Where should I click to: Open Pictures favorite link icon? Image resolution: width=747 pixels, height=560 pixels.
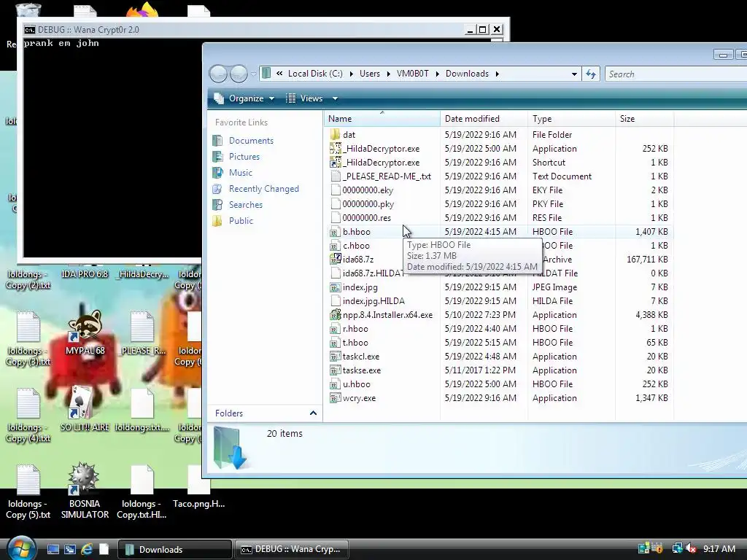[x=217, y=157]
